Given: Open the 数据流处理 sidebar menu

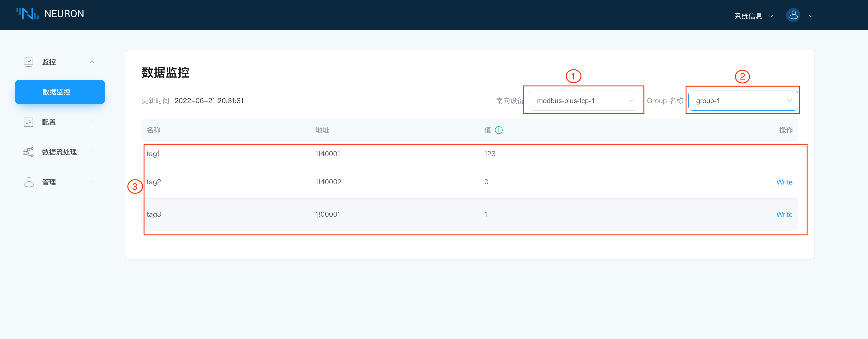Looking at the screenshot, I should (60, 152).
